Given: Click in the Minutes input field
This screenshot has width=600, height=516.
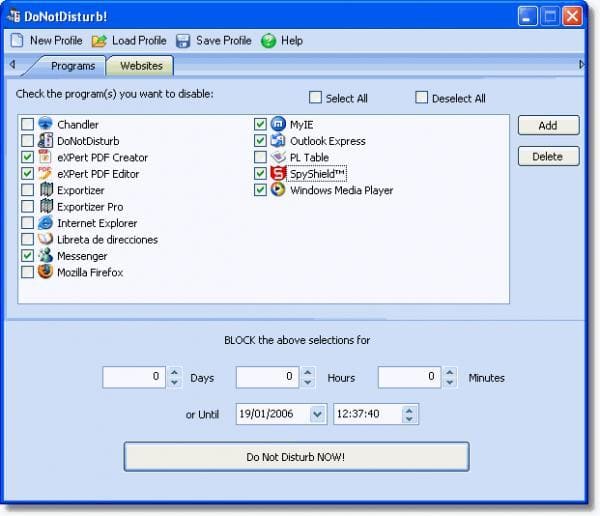Looking at the screenshot, I should point(409,377).
